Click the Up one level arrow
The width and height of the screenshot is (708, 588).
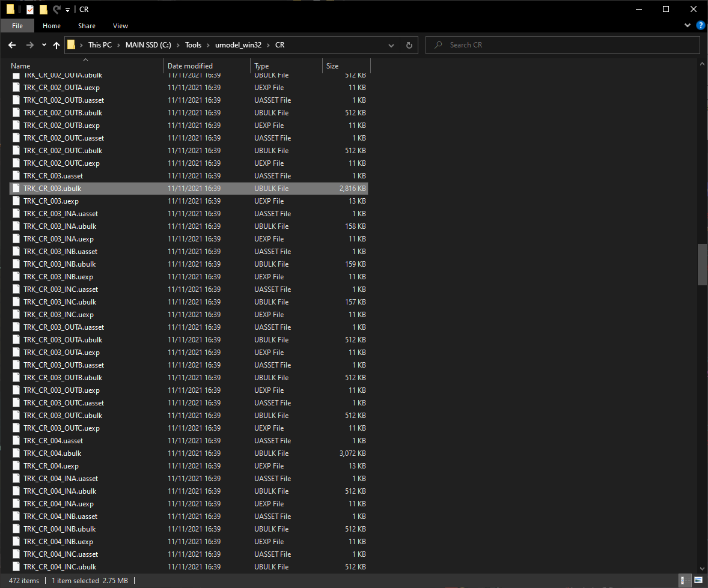click(56, 45)
